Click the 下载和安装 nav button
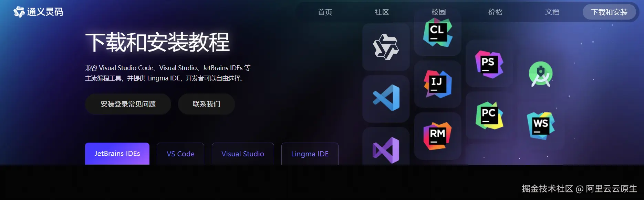Screen dimensions: 644x200 pos(609,12)
